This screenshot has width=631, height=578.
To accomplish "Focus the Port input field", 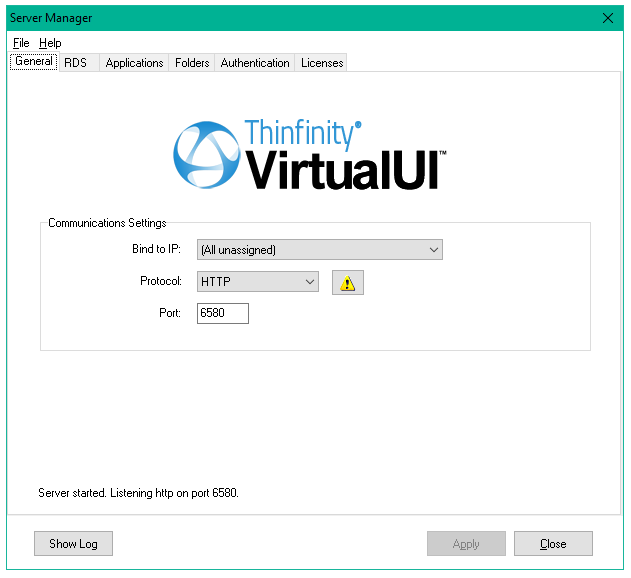I will pyautogui.click(x=223, y=313).
